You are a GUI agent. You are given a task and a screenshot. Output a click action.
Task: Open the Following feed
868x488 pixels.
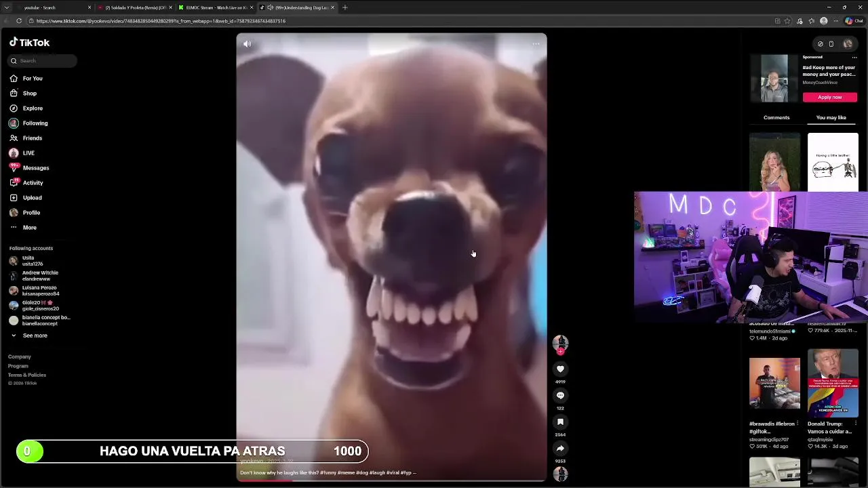click(28, 123)
